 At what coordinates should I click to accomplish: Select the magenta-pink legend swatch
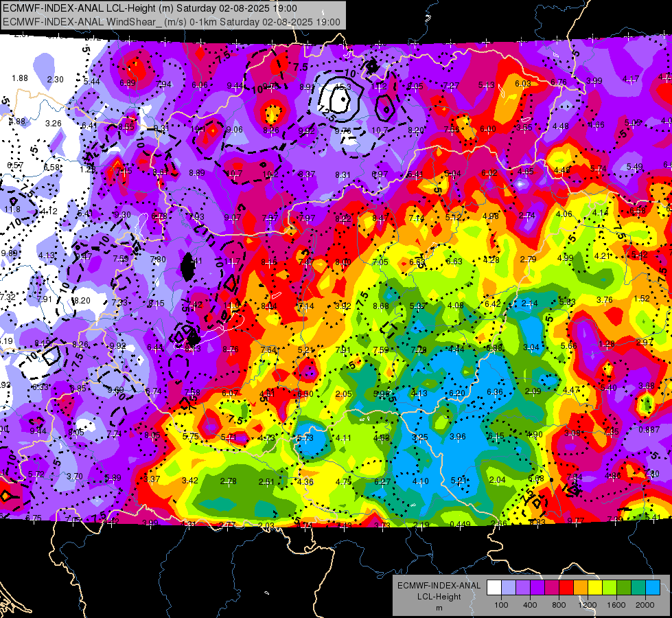[552, 587]
